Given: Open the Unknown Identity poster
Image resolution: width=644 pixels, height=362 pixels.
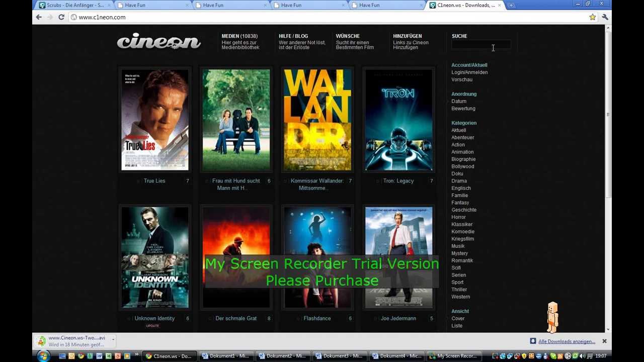Looking at the screenshot, I should 155,257.
